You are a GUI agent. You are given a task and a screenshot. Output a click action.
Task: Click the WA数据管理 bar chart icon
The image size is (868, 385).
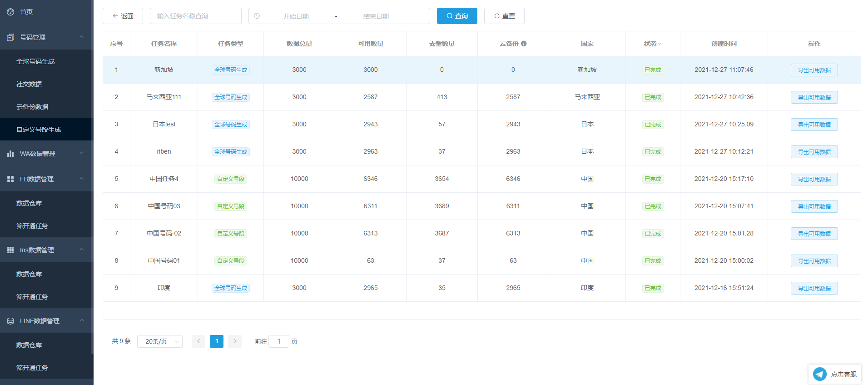point(10,154)
